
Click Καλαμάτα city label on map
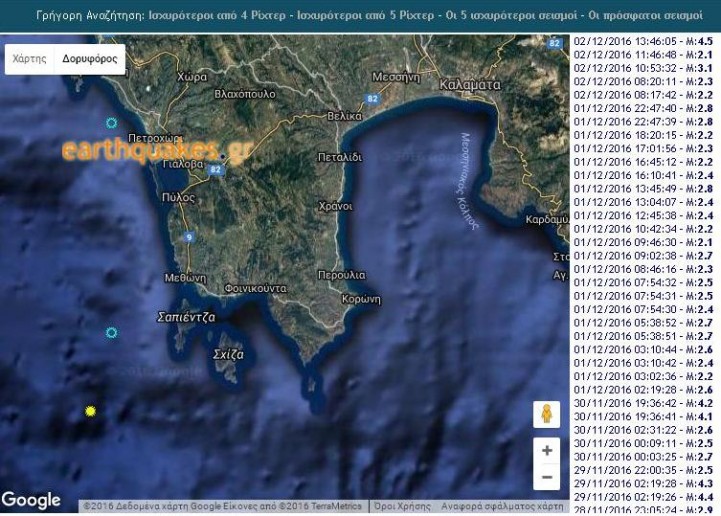click(x=469, y=86)
